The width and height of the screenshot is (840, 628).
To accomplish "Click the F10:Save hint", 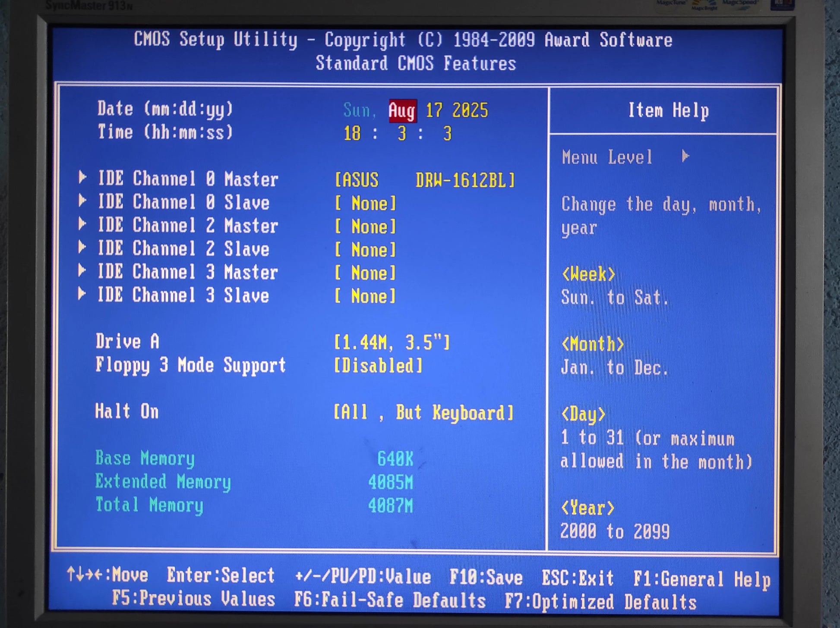I will 486,577.
